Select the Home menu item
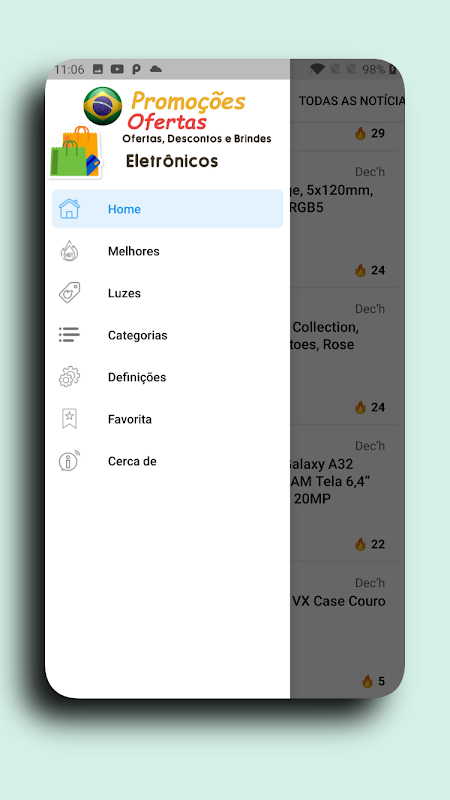This screenshot has height=800, width=450. pyautogui.click(x=167, y=209)
